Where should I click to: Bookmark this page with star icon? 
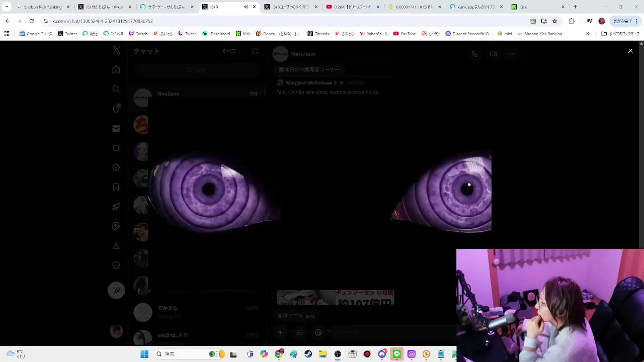[x=554, y=21]
